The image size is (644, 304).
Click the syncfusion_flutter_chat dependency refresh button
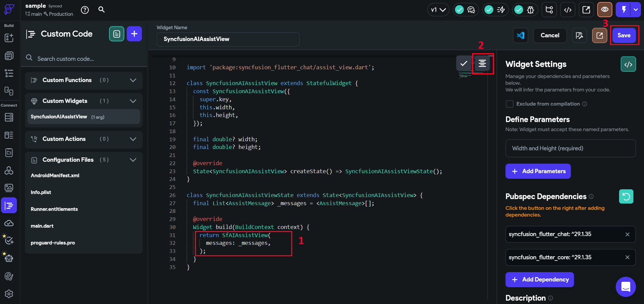(x=626, y=196)
